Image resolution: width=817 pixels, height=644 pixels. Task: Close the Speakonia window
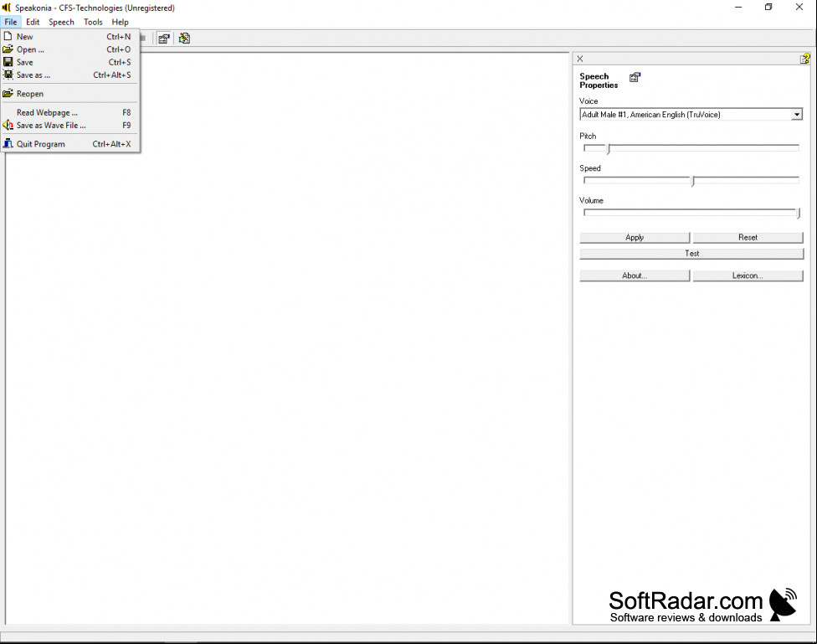[799, 8]
